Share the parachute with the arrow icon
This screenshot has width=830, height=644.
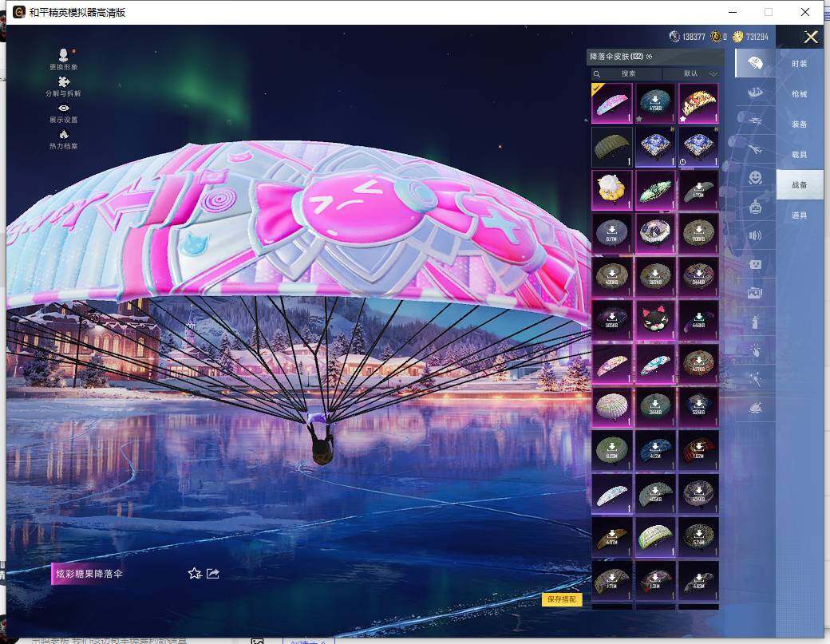[x=213, y=573]
